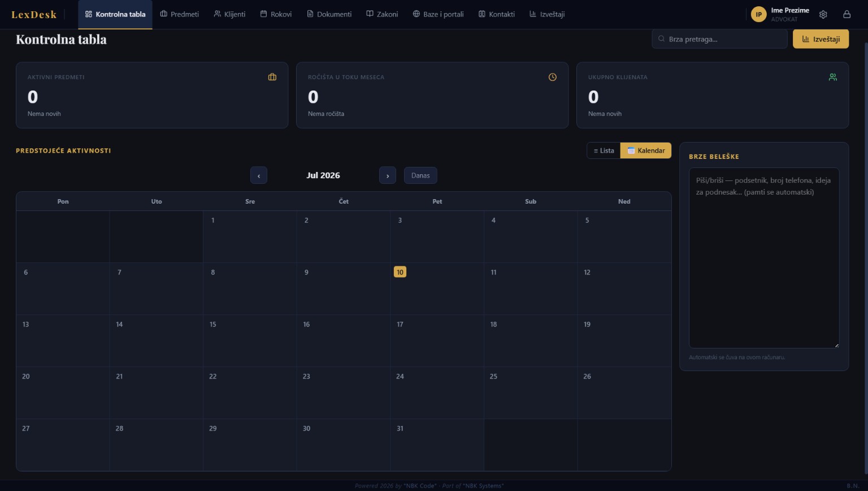Click the Nema ročišta text

(x=326, y=114)
